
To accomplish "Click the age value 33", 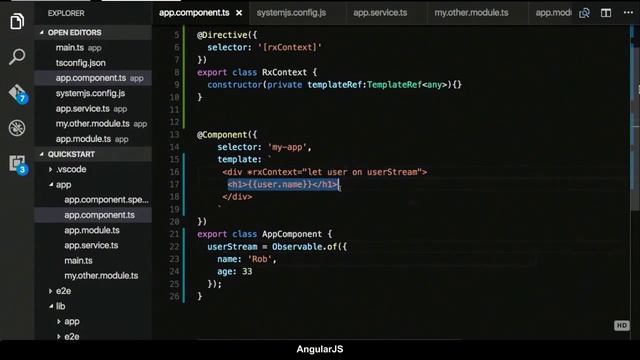I will (x=247, y=271).
